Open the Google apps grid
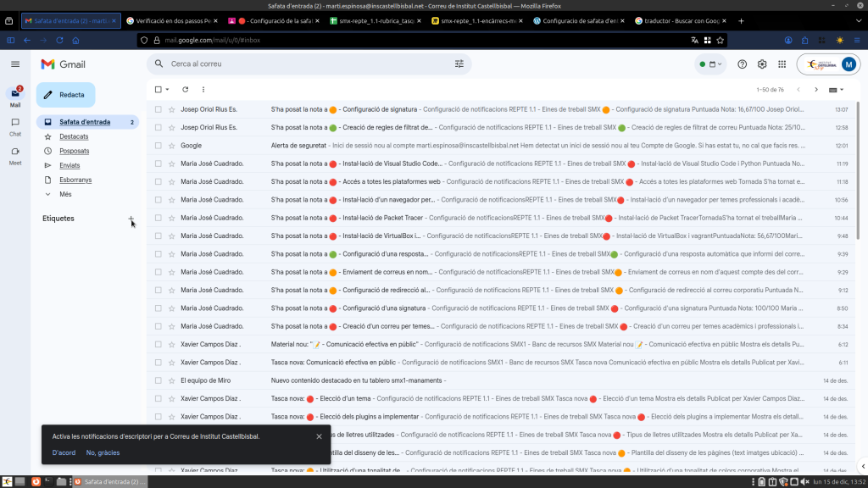The width and height of the screenshot is (868, 488). [782, 64]
